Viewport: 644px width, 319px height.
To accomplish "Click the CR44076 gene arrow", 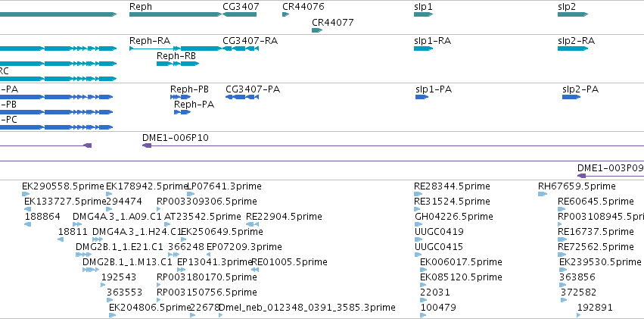I will click(x=285, y=14).
